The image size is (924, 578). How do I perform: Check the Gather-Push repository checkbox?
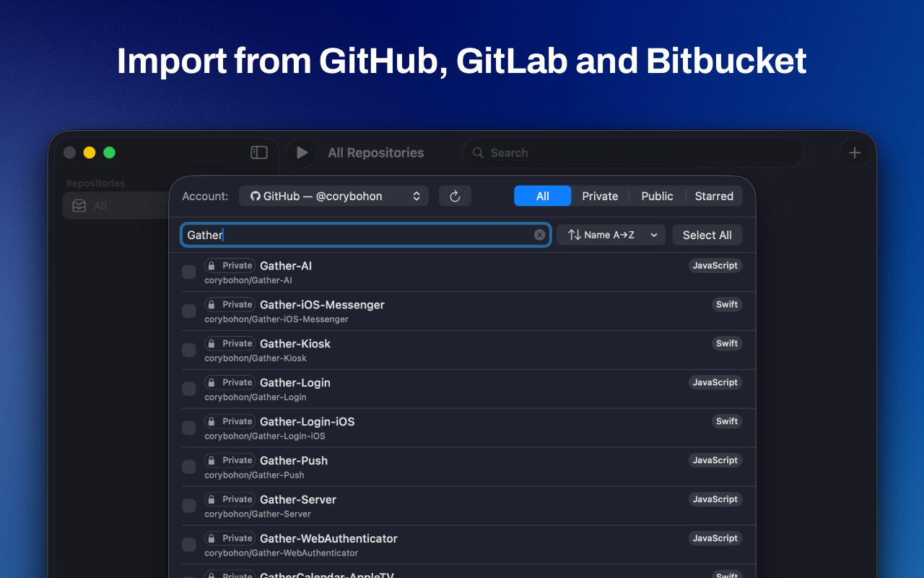(189, 467)
